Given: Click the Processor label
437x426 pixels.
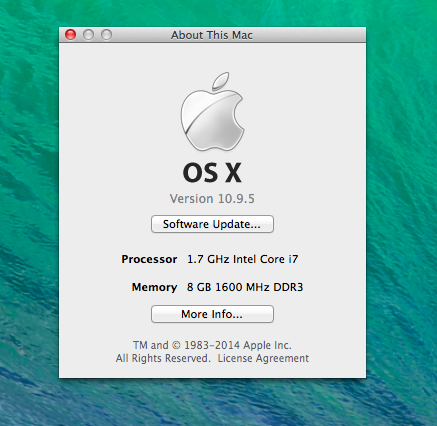Looking at the screenshot, I should point(149,259).
